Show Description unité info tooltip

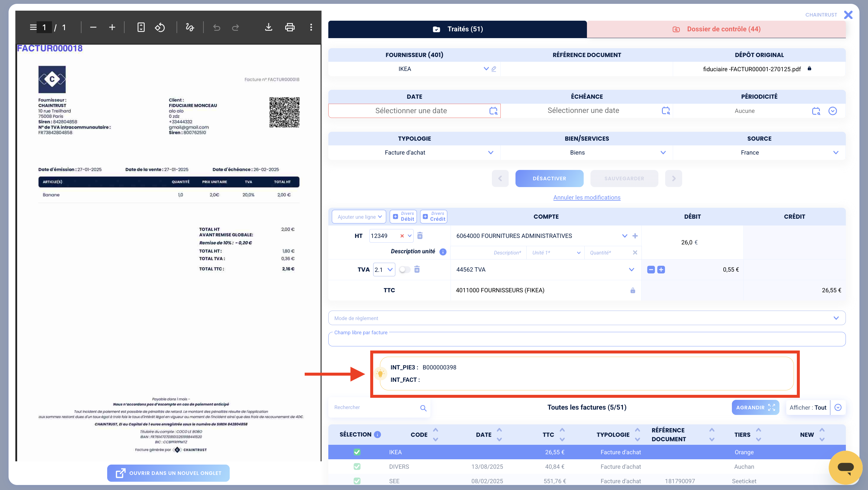[x=443, y=252]
